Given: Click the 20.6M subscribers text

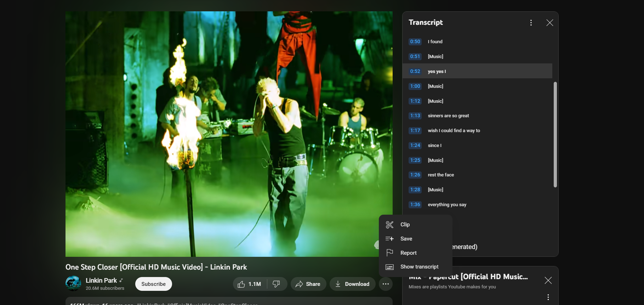Looking at the screenshot, I should 105,288.
